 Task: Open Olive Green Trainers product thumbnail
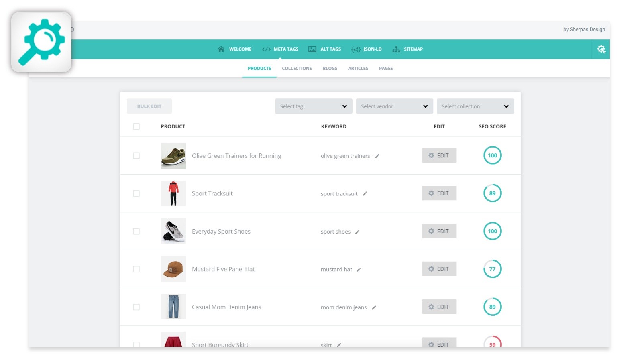173,156
